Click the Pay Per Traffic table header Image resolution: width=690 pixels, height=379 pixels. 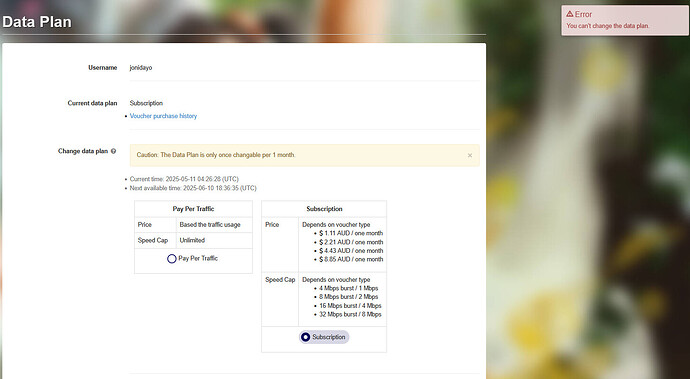[193, 209]
